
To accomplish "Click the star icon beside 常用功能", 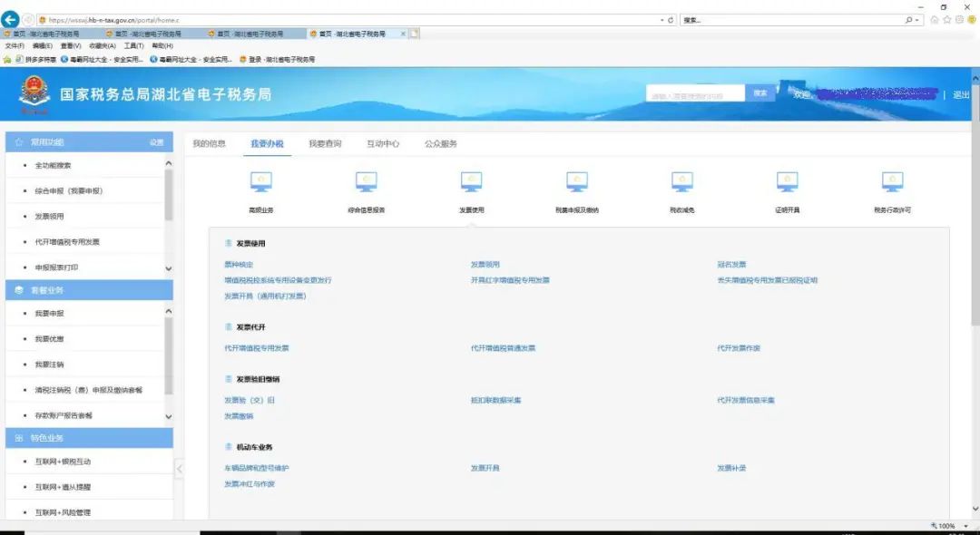I will [19, 142].
